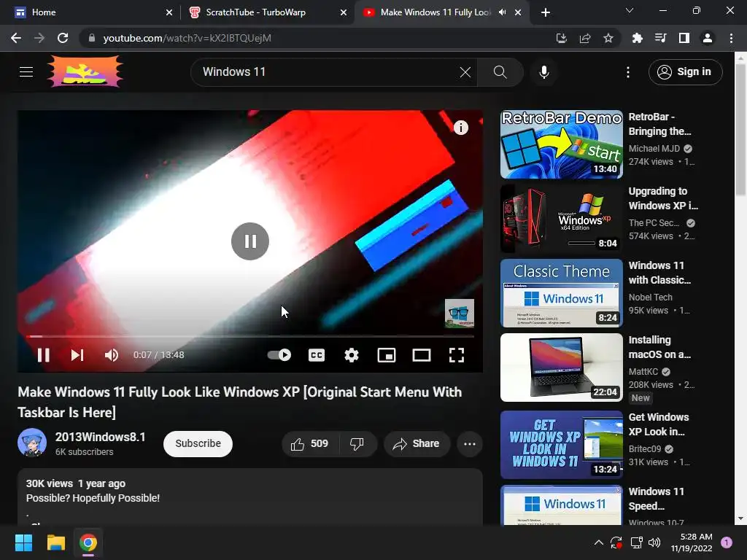Open the 2013Windows8.1 channel name
747x560 pixels.
coord(100,437)
